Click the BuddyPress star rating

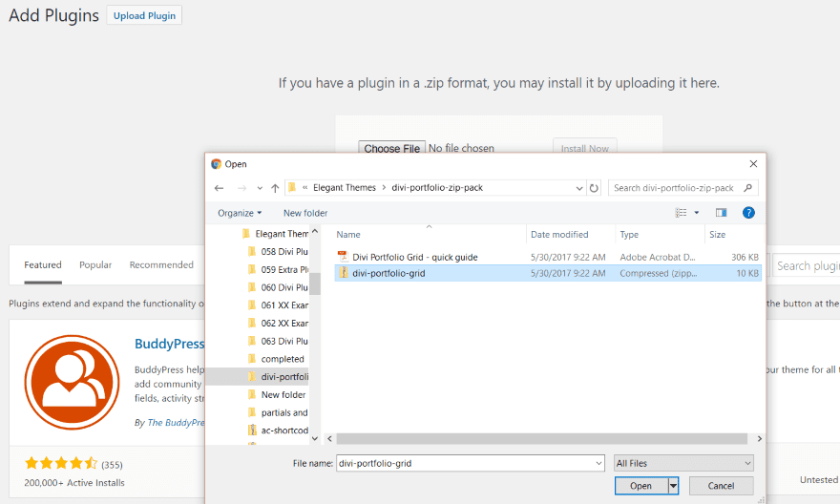tap(60, 463)
